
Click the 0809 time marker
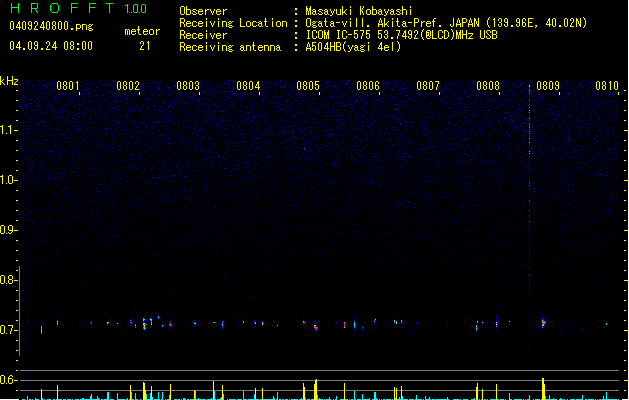[x=548, y=85]
